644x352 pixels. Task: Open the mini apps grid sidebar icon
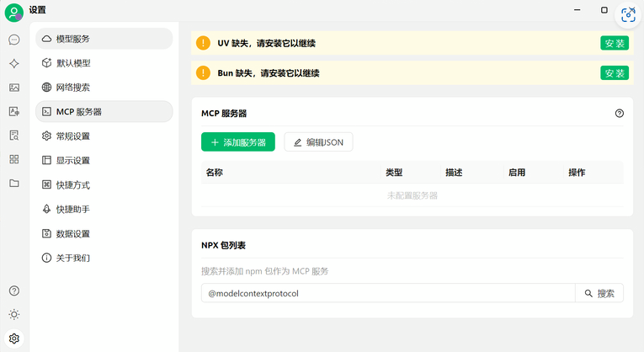pos(14,159)
